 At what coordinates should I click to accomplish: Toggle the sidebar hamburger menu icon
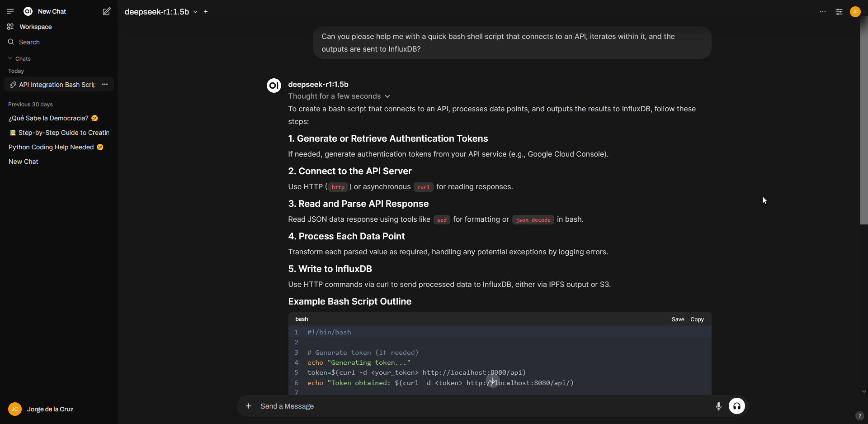tap(10, 11)
